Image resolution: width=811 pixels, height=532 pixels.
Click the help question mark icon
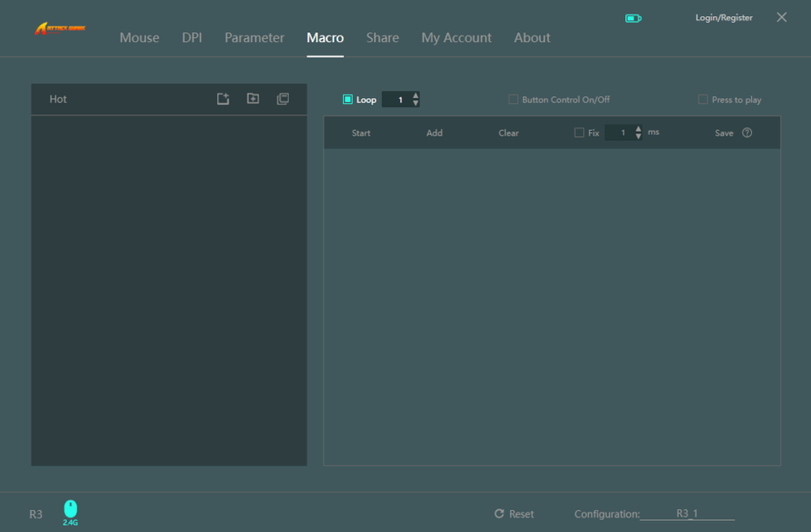(x=747, y=133)
